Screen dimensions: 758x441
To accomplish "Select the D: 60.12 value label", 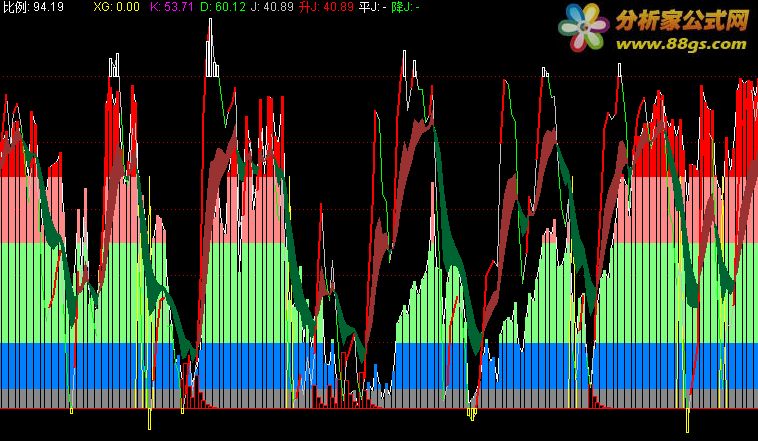I will click(x=222, y=7).
